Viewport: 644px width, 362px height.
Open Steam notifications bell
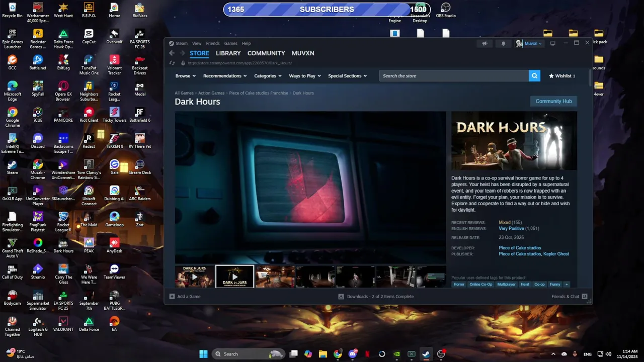click(503, 44)
